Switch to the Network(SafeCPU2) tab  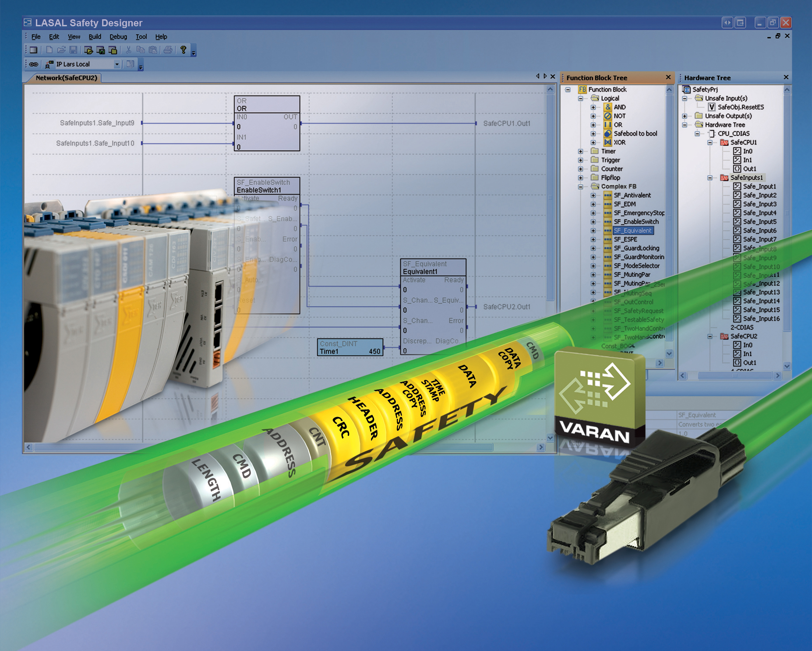click(66, 78)
